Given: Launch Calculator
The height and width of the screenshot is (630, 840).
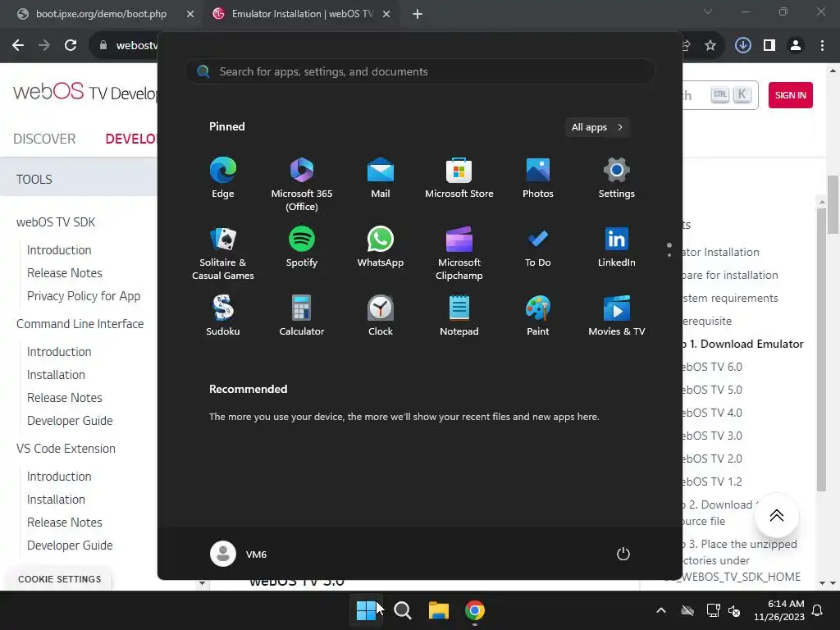Looking at the screenshot, I should [x=302, y=316].
